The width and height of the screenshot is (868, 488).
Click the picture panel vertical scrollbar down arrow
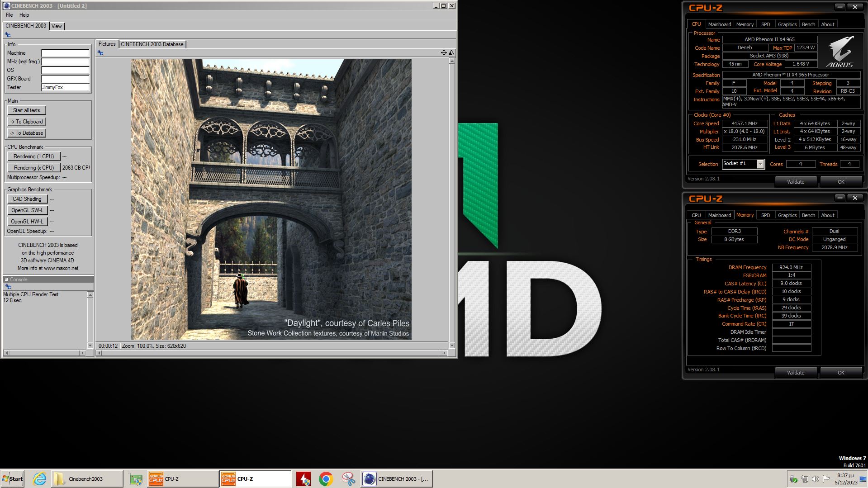coord(451,346)
